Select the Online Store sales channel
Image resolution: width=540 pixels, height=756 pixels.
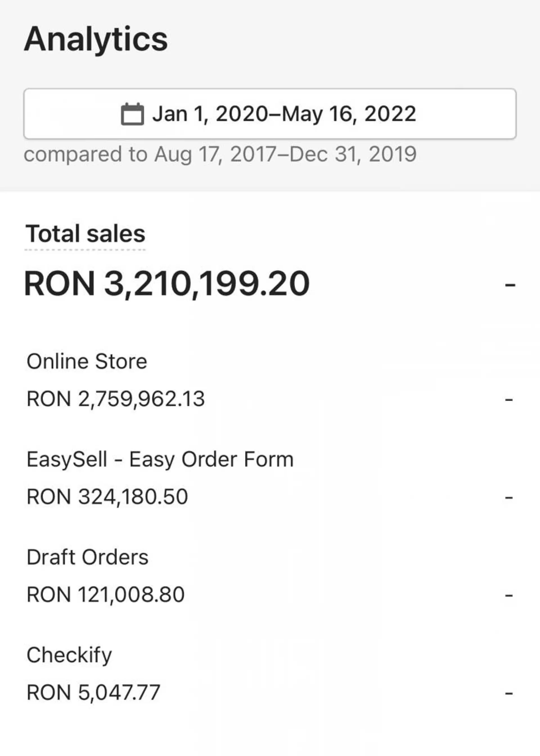tap(87, 362)
